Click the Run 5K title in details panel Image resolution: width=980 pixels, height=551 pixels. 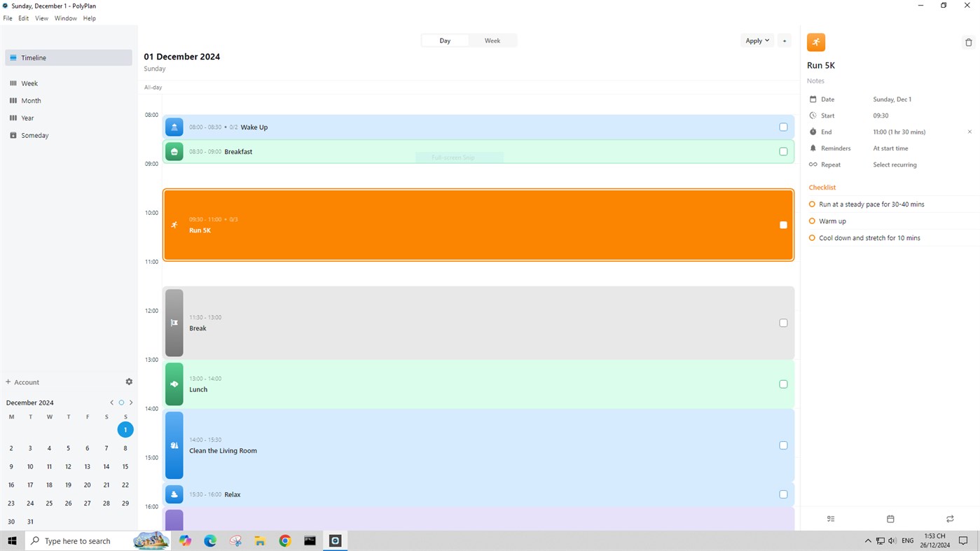[821, 65]
